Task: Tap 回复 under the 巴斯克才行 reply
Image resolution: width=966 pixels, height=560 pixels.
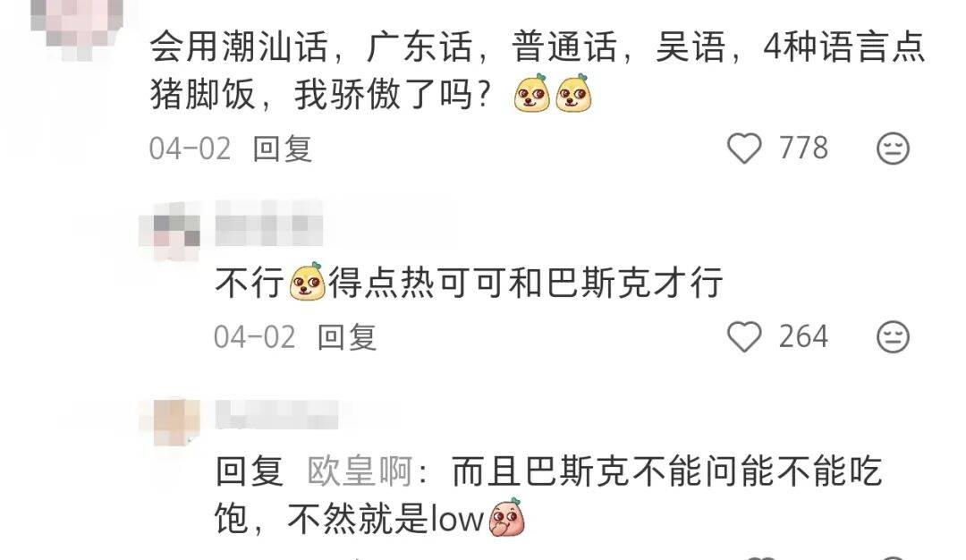Action: coord(347,337)
